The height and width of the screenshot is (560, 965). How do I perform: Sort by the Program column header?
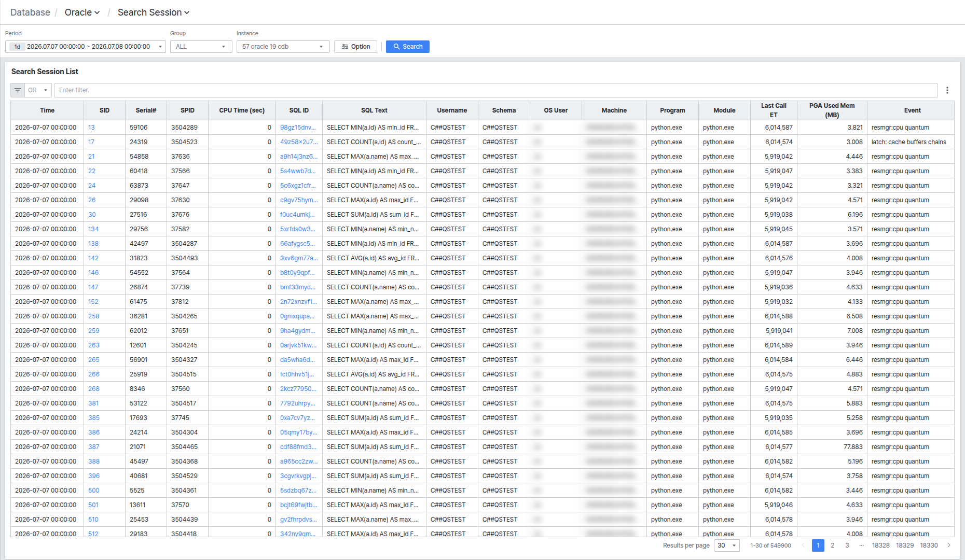coord(672,110)
